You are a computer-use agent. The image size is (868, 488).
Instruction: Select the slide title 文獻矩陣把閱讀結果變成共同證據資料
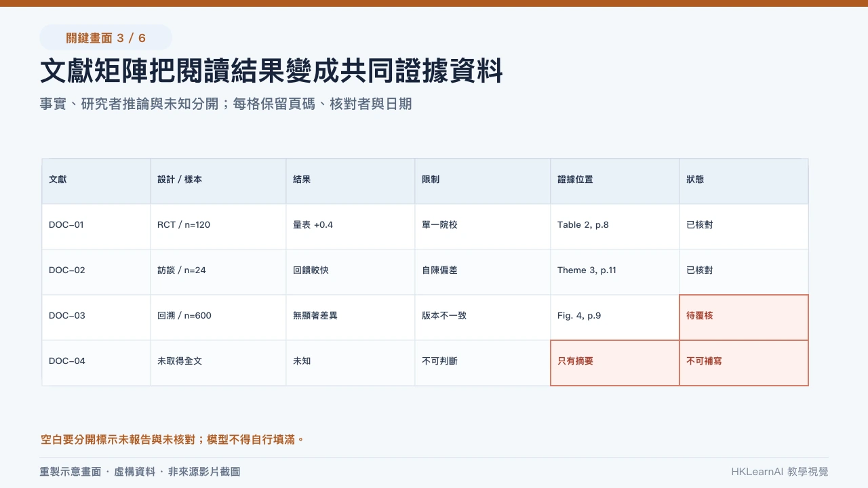(271, 71)
